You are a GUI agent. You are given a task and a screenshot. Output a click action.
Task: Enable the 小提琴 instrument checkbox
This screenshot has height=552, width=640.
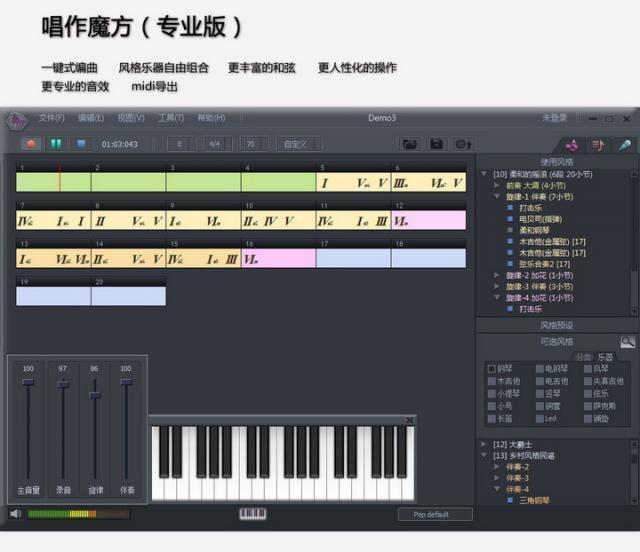click(491, 394)
